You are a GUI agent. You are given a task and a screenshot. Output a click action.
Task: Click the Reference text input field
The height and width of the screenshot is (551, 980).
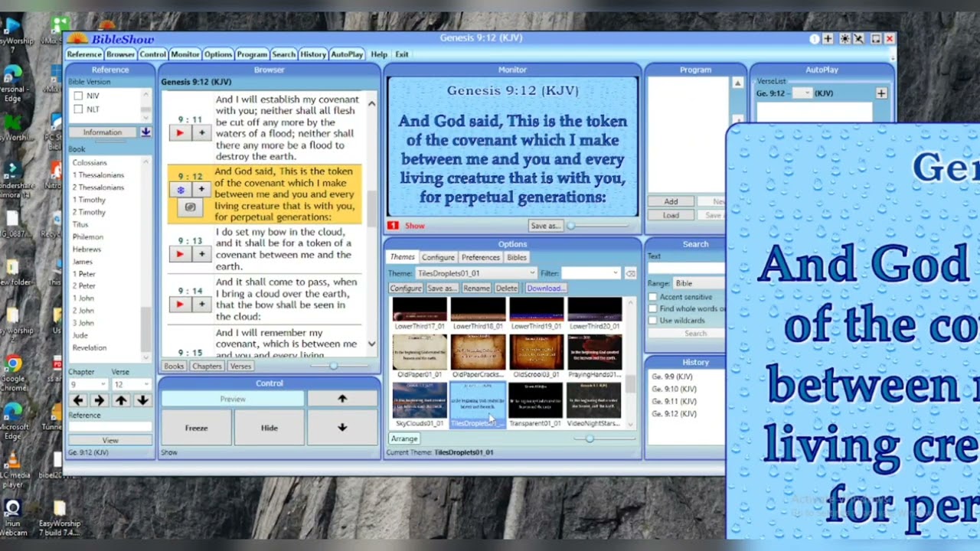110,427
